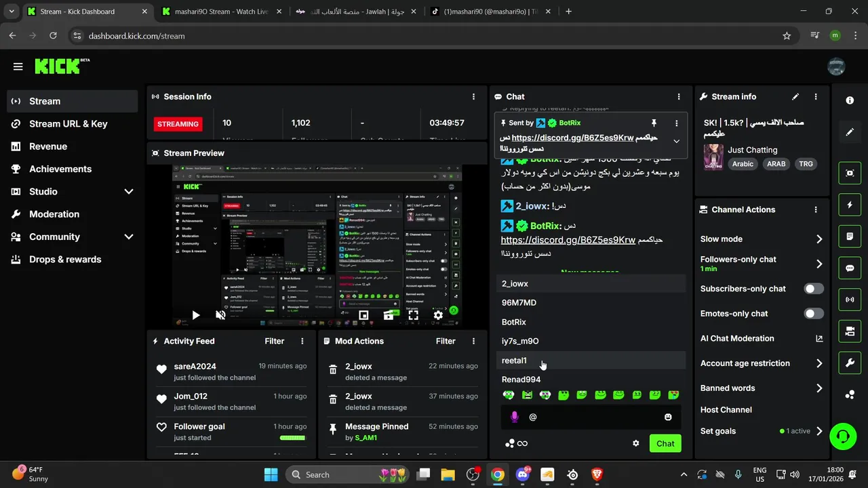Open the user profile avatar menu

point(836,66)
